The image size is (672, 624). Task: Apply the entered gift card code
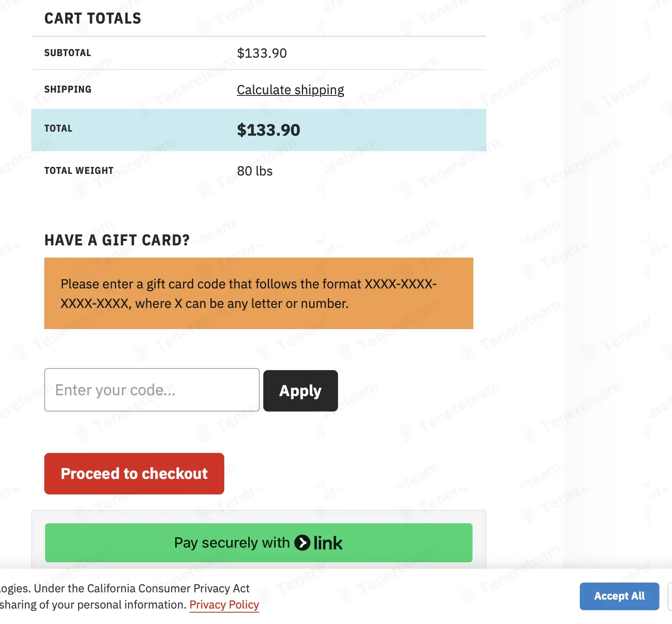point(300,391)
